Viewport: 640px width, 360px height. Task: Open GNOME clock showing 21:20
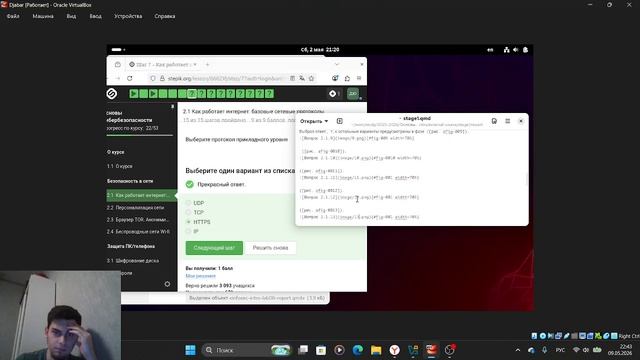pyautogui.click(x=320, y=50)
